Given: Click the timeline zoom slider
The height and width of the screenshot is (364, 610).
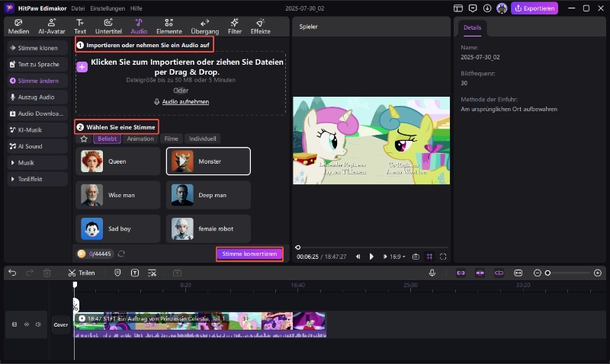Looking at the screenshot, I should pyautogui.click(x=570, y=273).
